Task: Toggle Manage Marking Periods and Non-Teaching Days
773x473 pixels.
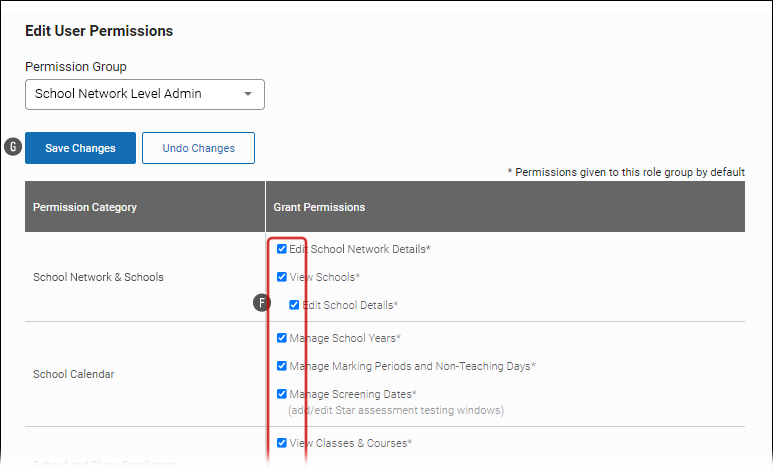Action: (281, 366)
